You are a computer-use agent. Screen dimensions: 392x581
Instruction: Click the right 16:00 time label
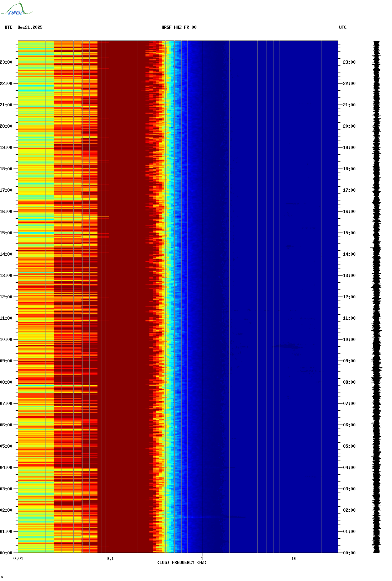(x=349, y=212)
